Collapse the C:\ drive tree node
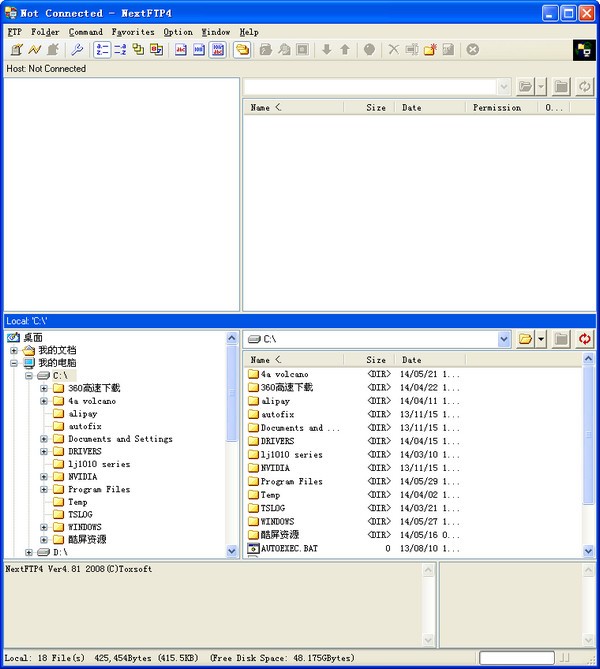The width and height of the screenshot is (600, 669). (x=29, y=376)
